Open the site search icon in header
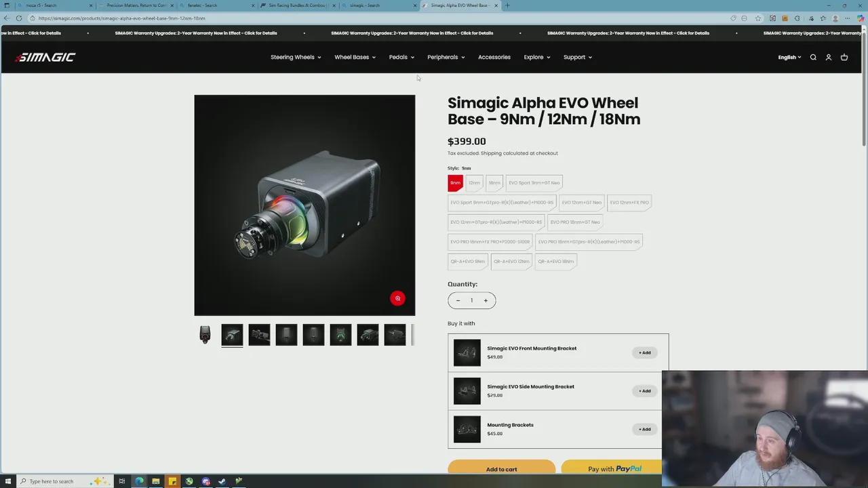The image size is (868, 488). [x=813, y=58]
